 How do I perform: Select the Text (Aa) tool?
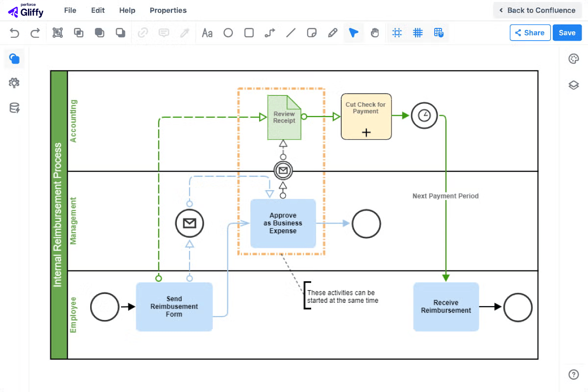207,33
